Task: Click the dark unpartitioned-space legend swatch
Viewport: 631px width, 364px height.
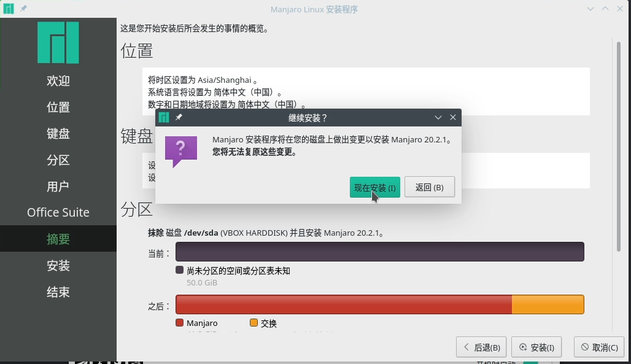Action: 179,270
